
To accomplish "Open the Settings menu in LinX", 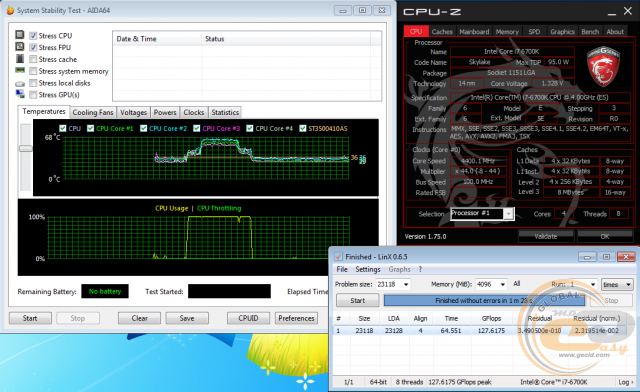I will tap(367, 269).
